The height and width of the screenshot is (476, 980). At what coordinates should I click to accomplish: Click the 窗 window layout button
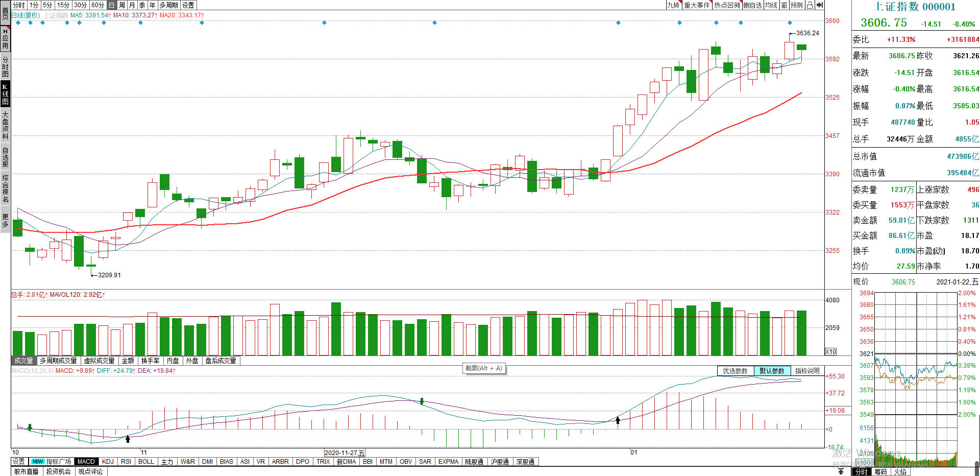[784, 5]
